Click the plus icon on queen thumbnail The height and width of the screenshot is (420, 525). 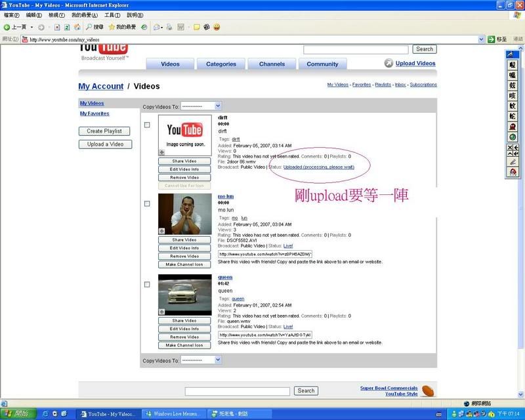pos(161,312)
